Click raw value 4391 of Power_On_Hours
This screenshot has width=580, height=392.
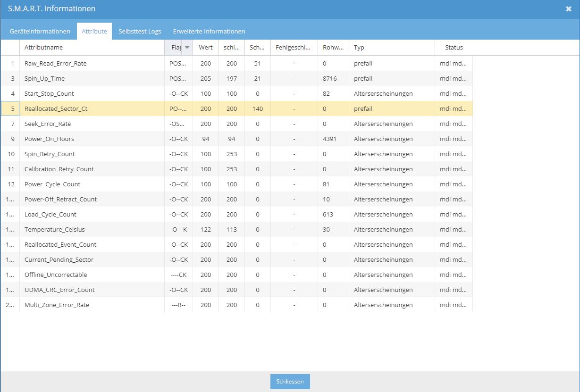(x=330, y=139)
